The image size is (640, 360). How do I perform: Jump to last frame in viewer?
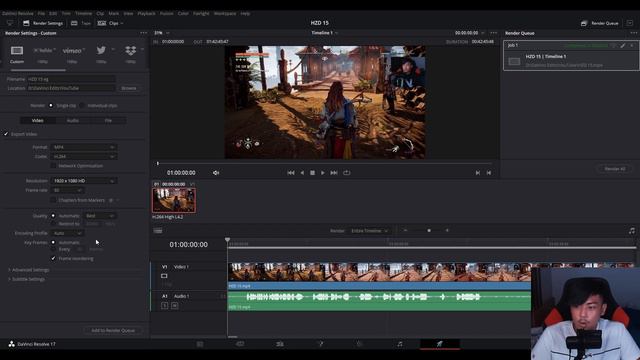334,173
